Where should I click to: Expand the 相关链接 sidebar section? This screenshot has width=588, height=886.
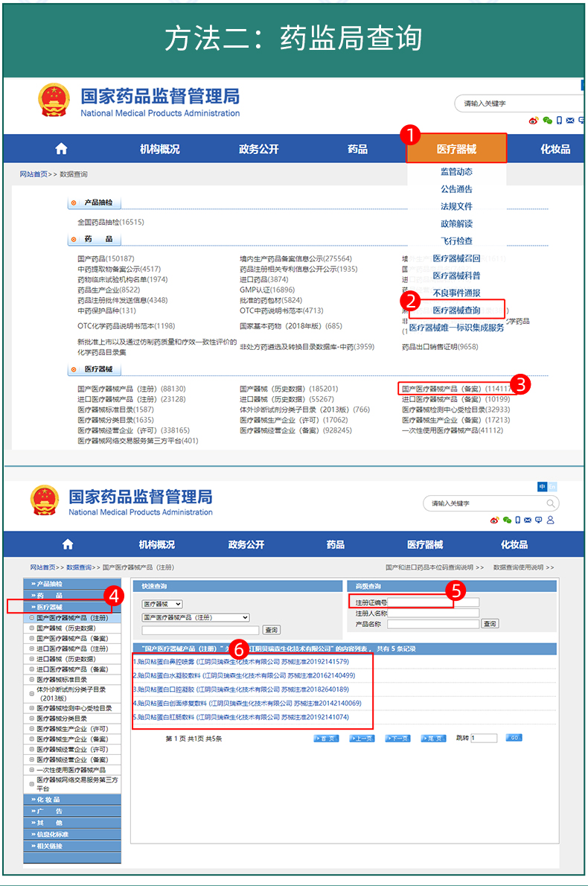coord(72,846)
